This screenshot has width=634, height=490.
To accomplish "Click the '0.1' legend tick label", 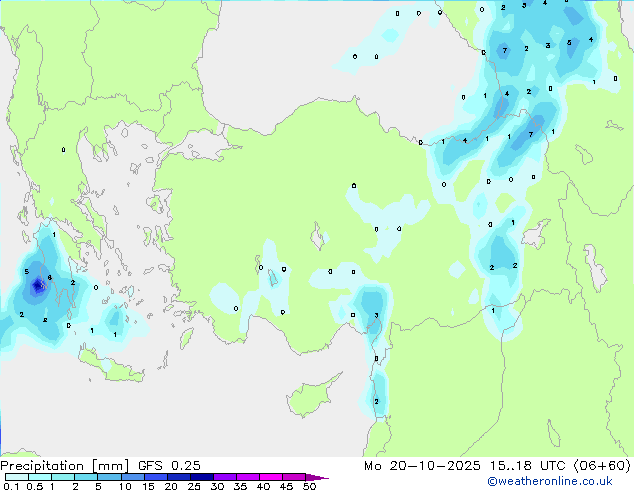I will click(11, 486).
